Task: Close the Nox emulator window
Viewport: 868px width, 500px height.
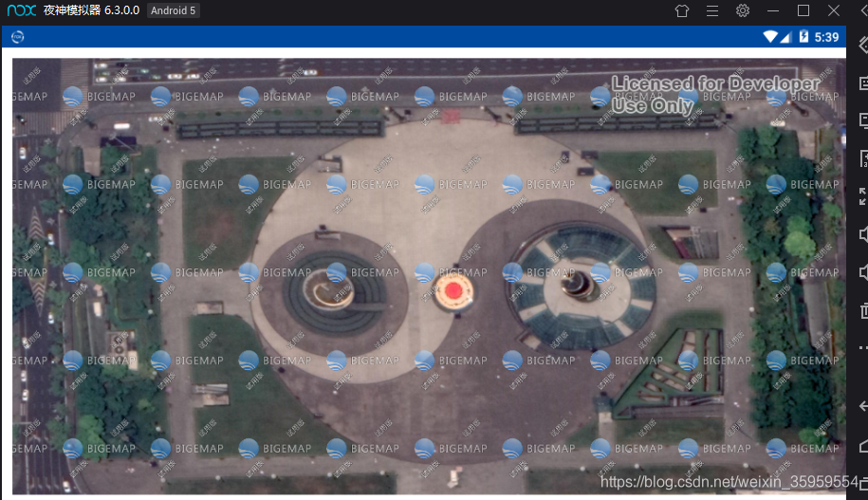Action: [x=834, y=10]
